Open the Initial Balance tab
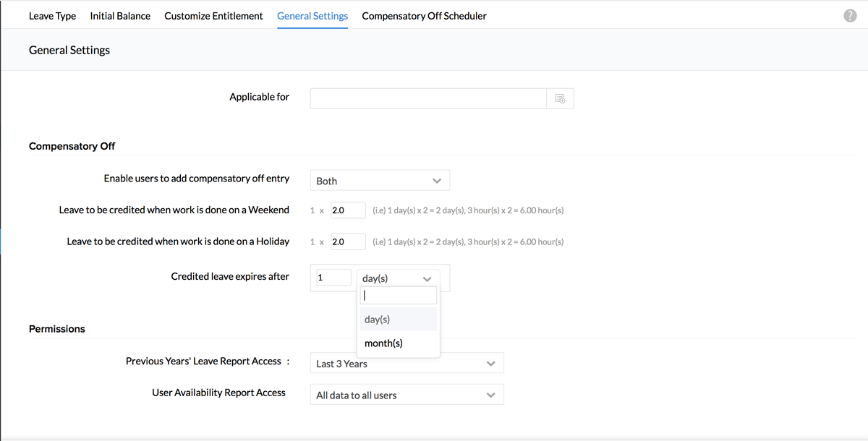Screen dimensions: 868x441 coord(120,16)
